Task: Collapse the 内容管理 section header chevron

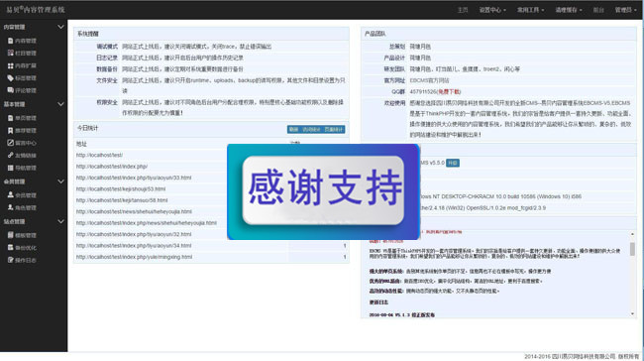Action: click(x=60, y=27)
